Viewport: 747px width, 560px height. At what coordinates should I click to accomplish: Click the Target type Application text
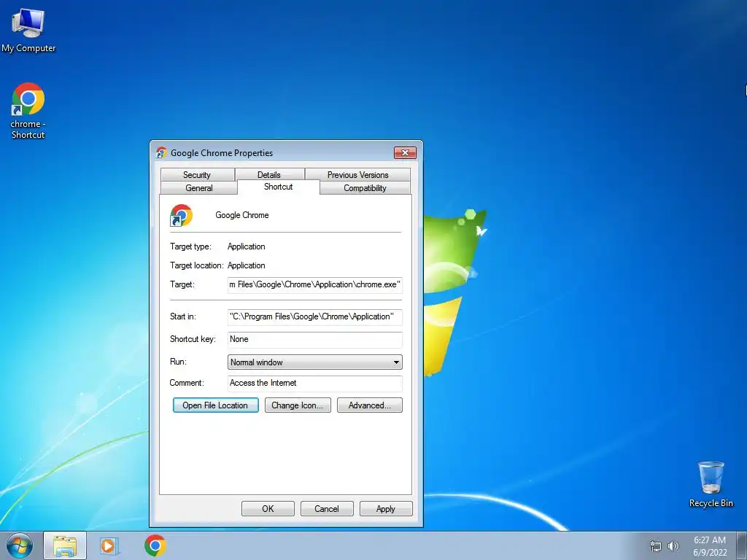(x=247, y=246)
